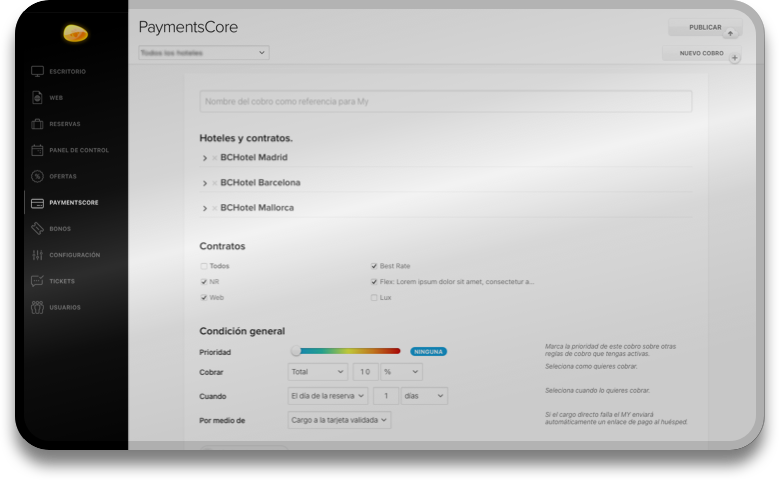Image resolution: width=779 pixels, height=480 pixels.
Task: Click the Bonos tag icon
Action: click(37, 229)
